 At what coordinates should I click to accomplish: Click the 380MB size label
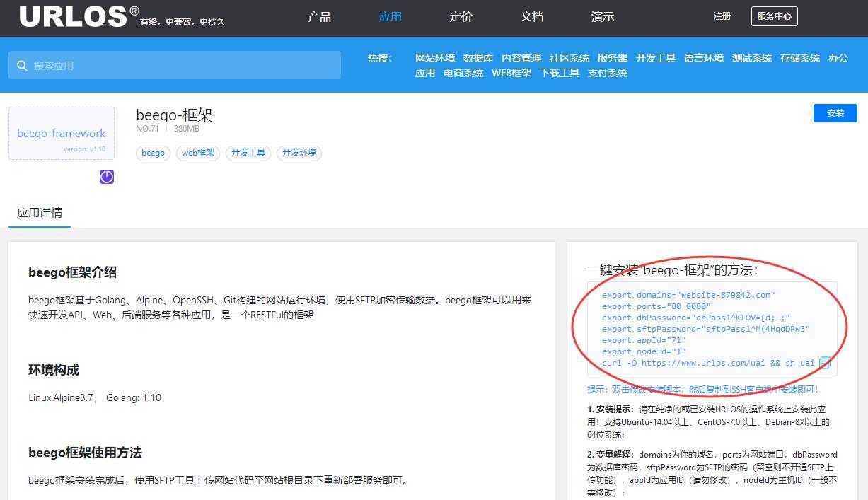click(187, 129)
